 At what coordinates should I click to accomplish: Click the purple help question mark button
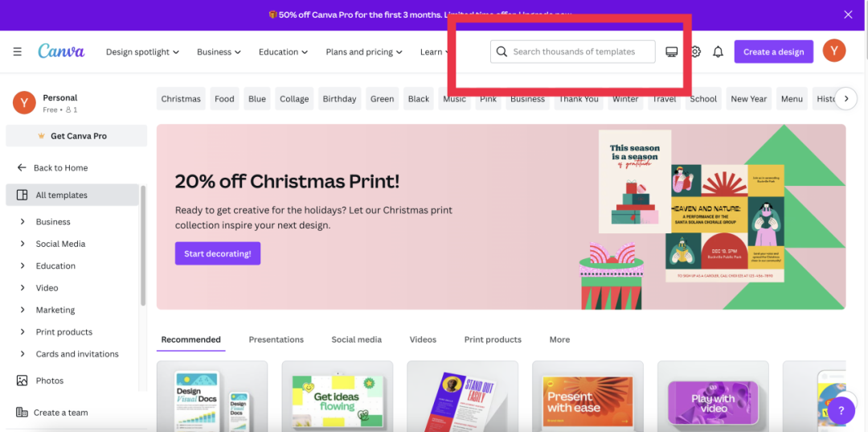(x=841, y=410)
